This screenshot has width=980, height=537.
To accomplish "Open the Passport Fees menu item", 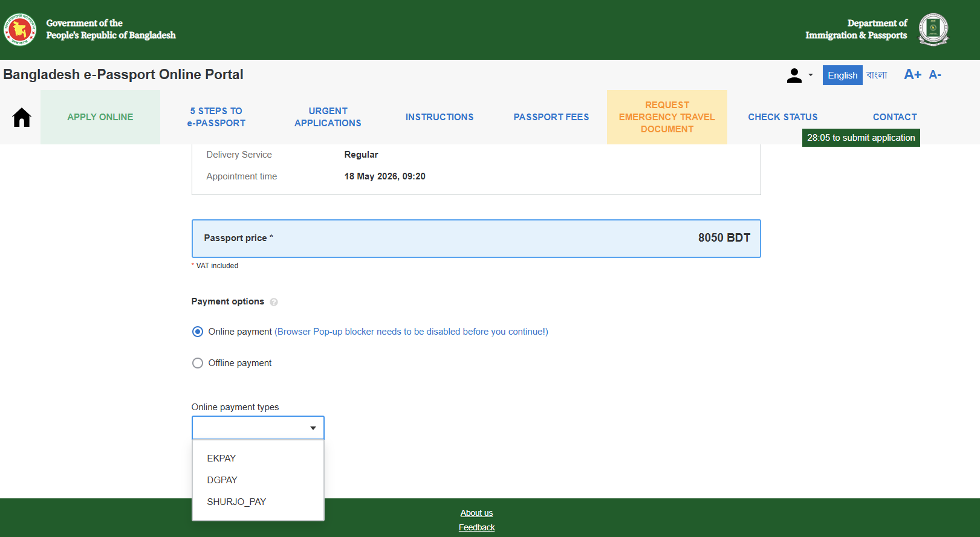I will point(551,117).
